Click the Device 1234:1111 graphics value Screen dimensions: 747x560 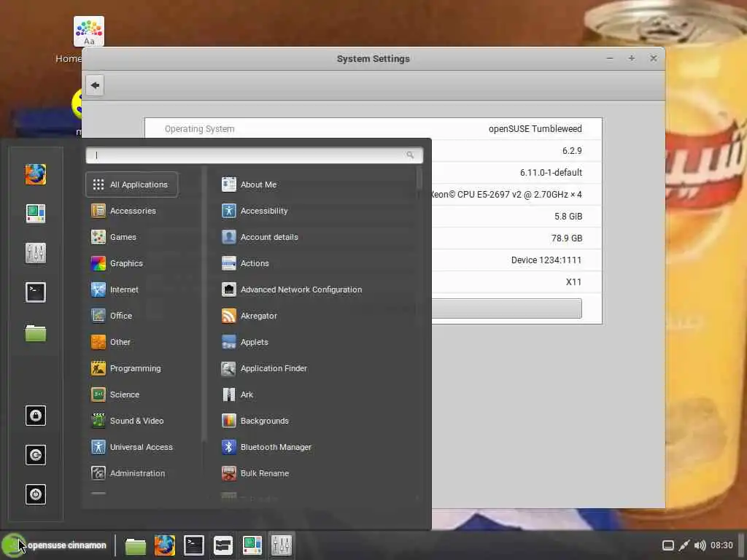click(x=546, y=260)
